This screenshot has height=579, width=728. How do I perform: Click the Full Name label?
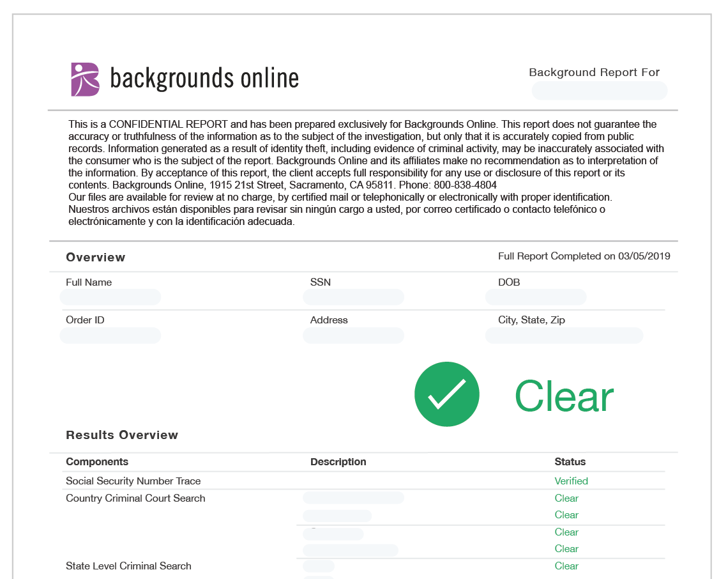pos(89,282)
